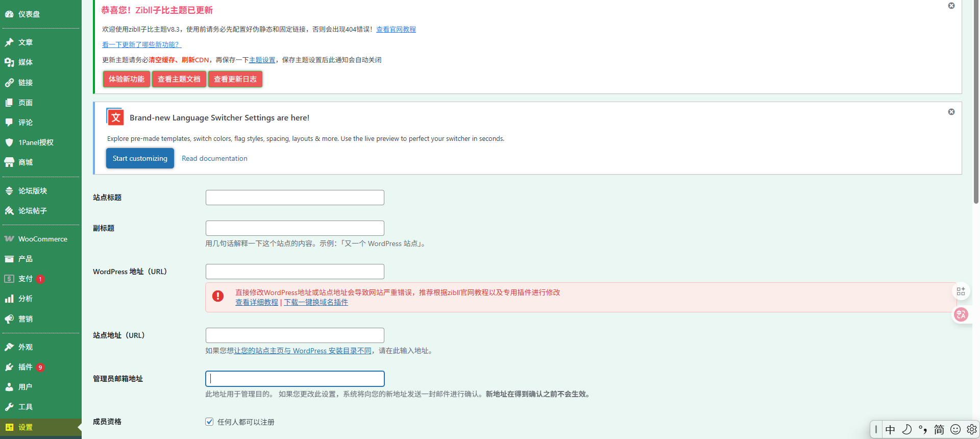
Task: Click the 营销 megaphone icon
Action: click(9, 319)
